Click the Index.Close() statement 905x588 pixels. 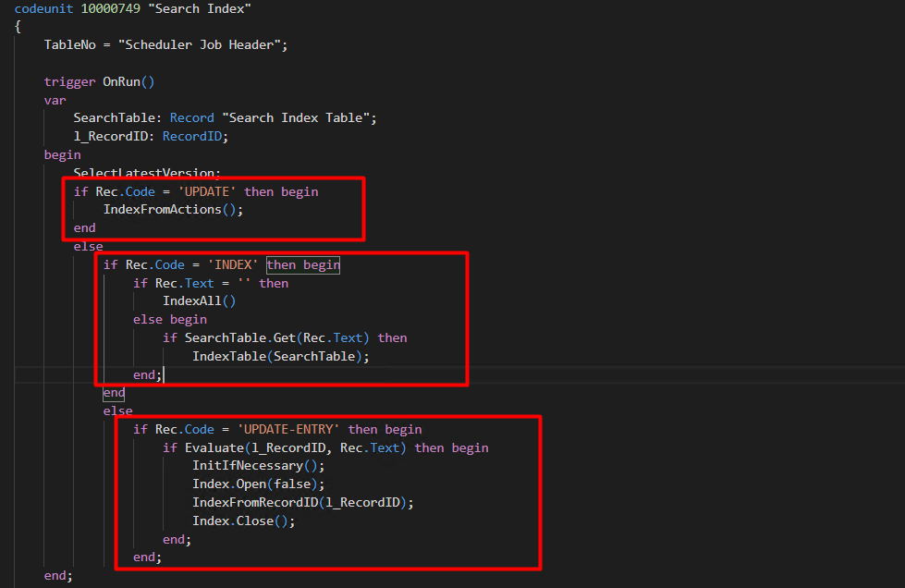(243, 521)
